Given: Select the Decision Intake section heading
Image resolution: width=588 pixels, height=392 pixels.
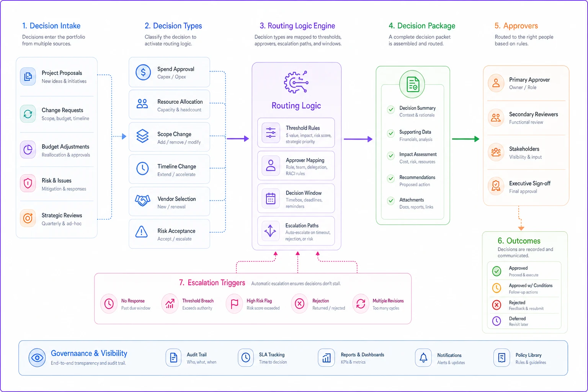Looking at the screenshot, I should (x=51, y=26).
